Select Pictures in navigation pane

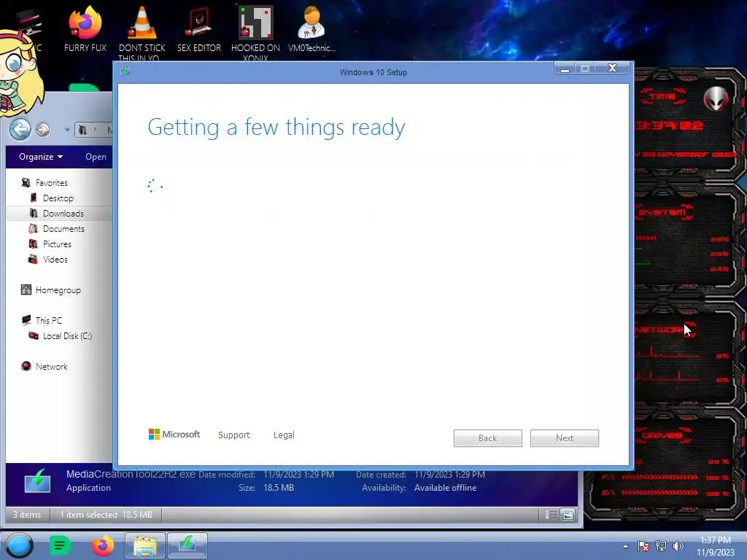click(x=57, y=244)
